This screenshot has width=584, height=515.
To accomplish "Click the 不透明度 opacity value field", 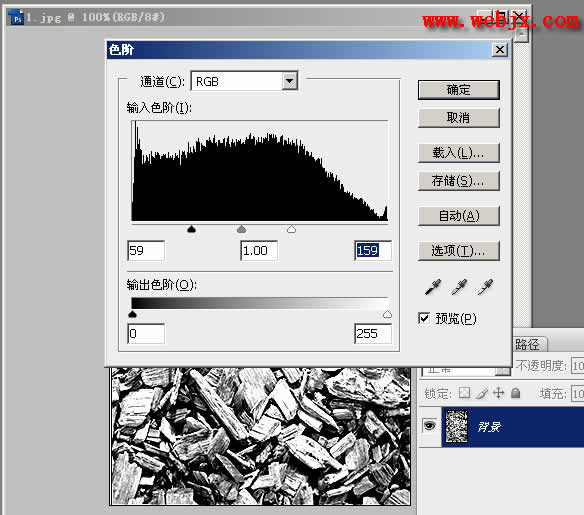I will click(x=578, y=366).
